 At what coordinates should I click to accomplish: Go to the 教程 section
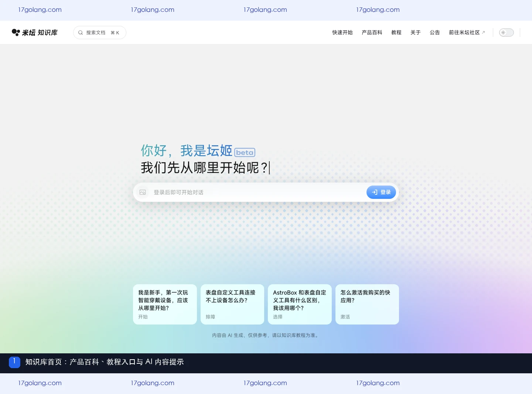(x=396, y=33)
